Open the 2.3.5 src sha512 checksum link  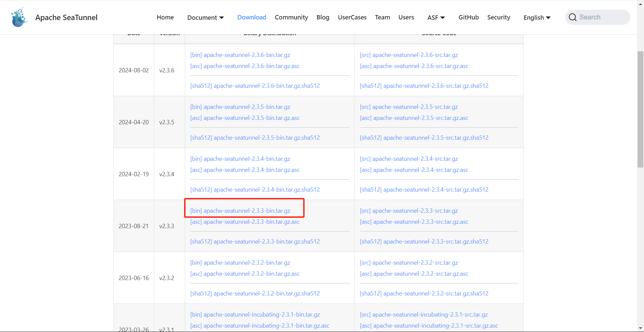tap(424, 138)
